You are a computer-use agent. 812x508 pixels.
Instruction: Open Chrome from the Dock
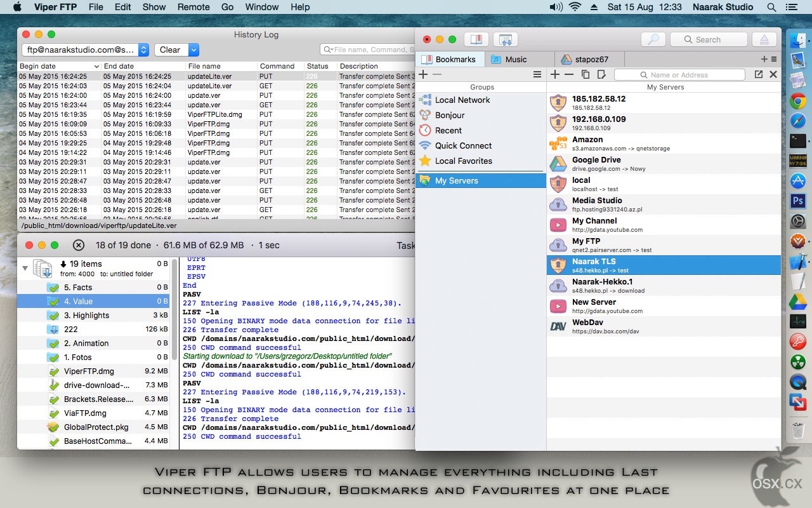click(798, 100)
